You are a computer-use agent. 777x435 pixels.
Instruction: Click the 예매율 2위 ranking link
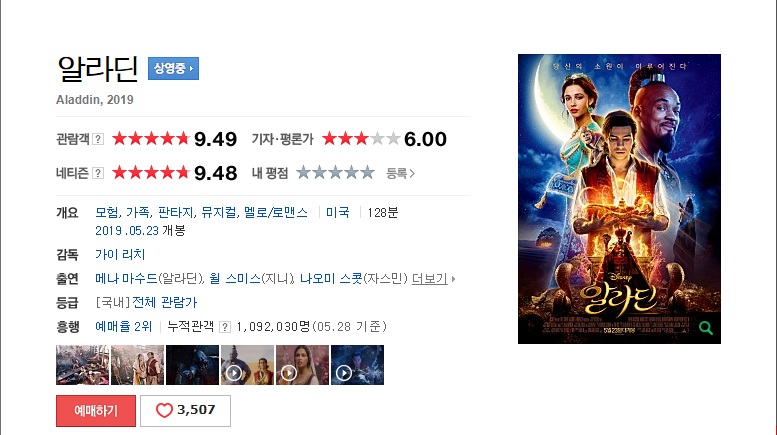pyautogui.click(x=123, y=326)
